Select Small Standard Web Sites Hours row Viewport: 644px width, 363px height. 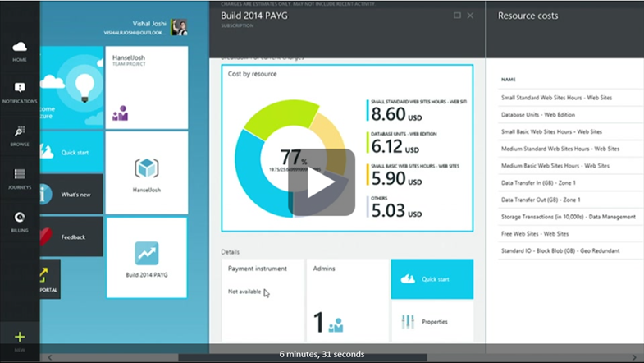pos(571,98)
